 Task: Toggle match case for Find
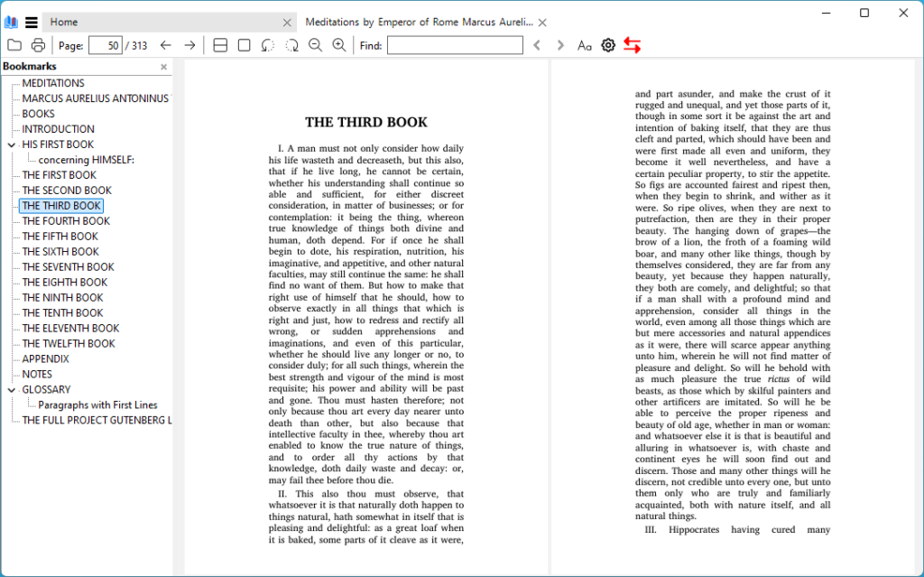click(x=584, y=45)
